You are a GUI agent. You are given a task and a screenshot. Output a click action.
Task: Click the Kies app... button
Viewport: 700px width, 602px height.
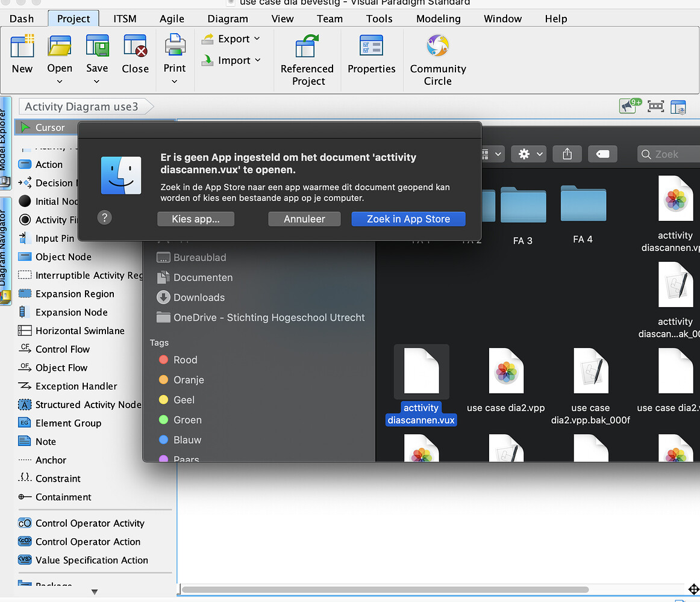[196, 219]
